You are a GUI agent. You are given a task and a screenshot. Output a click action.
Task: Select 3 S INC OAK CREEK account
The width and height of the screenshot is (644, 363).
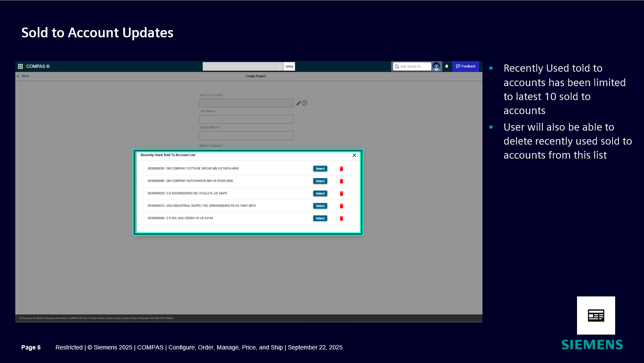320,218
